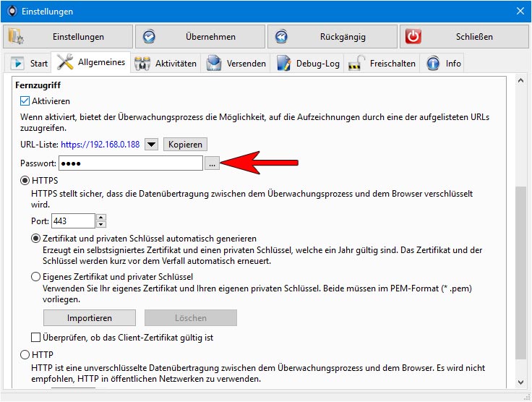Click the binoculars icon of the Aktivitäten tab

click(x=142, y=64)
